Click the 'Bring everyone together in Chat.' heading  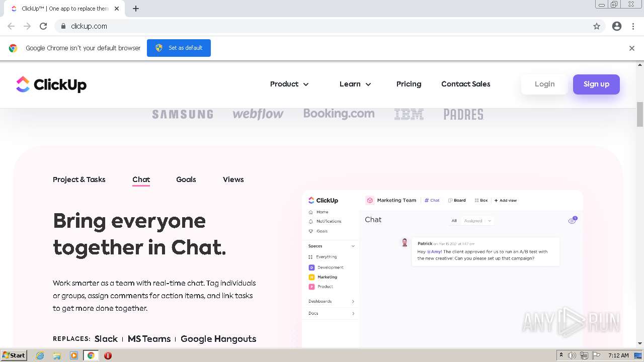(139, 234)
